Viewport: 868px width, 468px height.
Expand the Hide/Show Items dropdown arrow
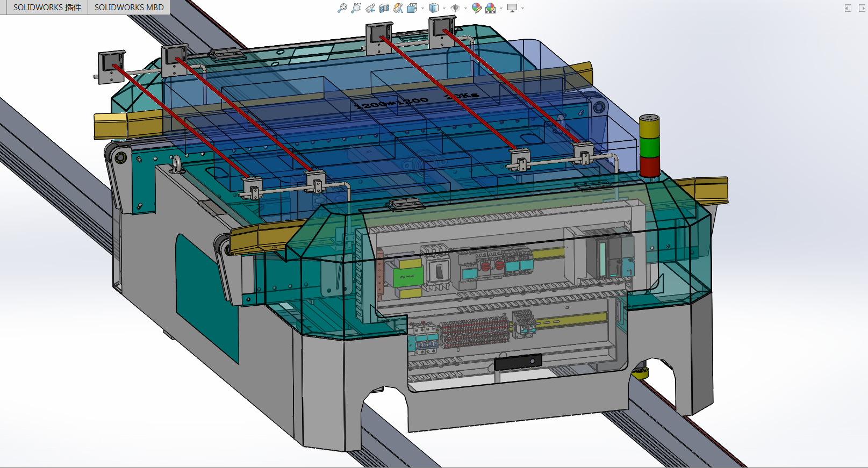[x=465, y=8]
